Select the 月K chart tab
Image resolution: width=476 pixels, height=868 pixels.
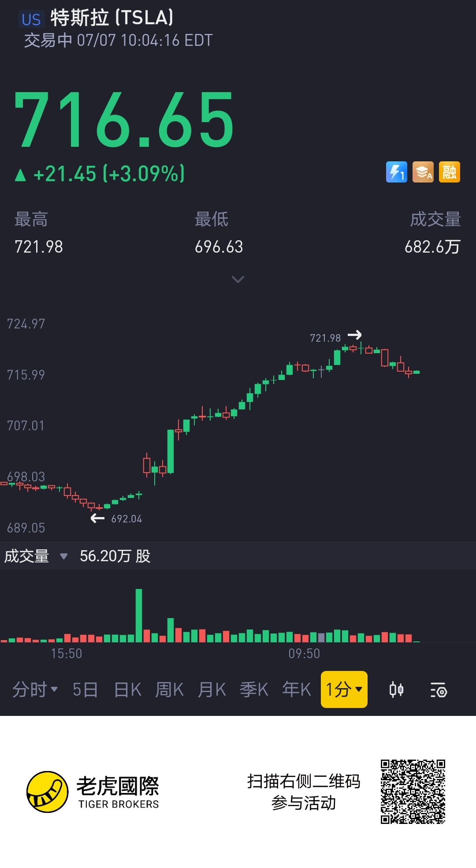[212, 689]
